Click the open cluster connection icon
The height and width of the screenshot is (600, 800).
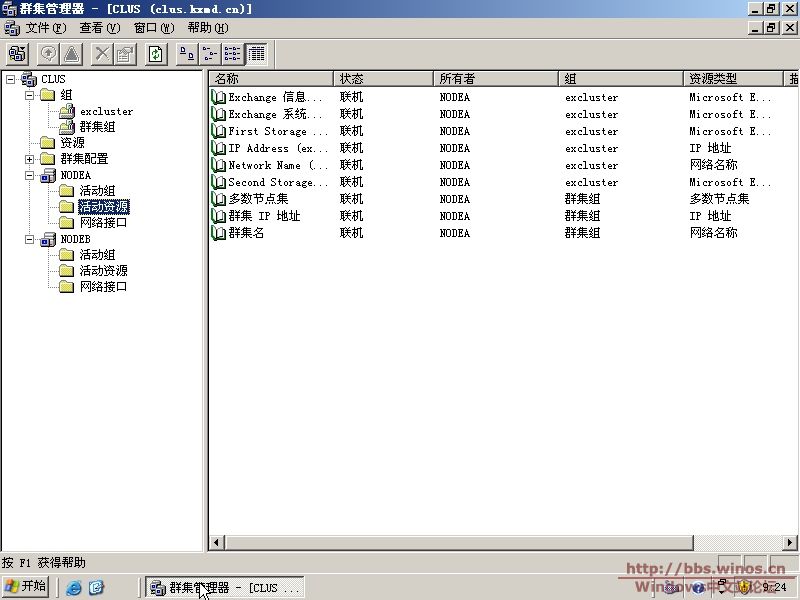click(17, 54)
